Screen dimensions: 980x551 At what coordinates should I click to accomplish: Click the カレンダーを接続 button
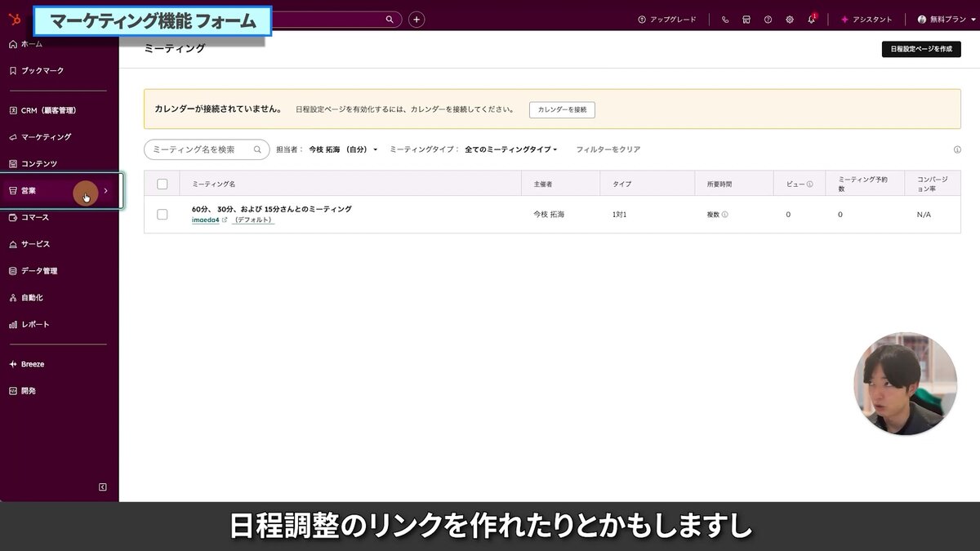[561, 109]
